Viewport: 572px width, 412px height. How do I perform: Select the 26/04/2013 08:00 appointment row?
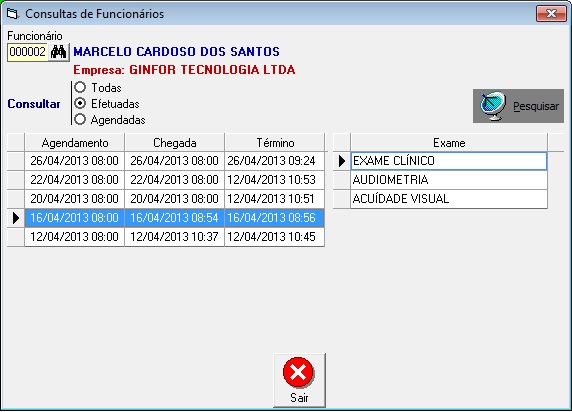166,161
